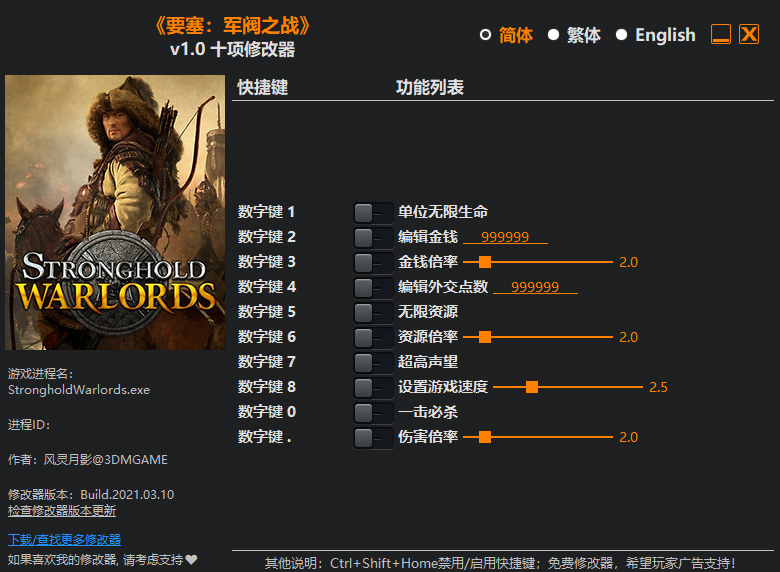This screenshot has width=780, height=572.
Task: Click the 快捷键 column header
Action: 263,88
